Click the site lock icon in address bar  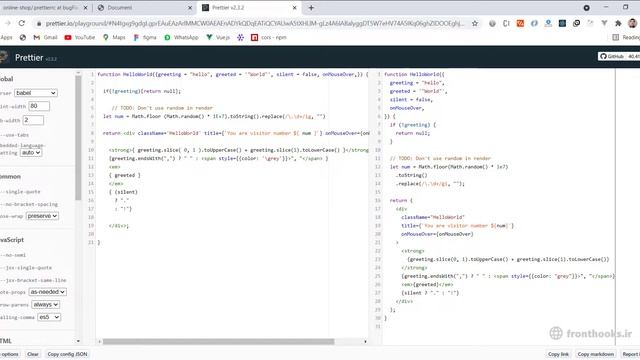click(39, 24)
